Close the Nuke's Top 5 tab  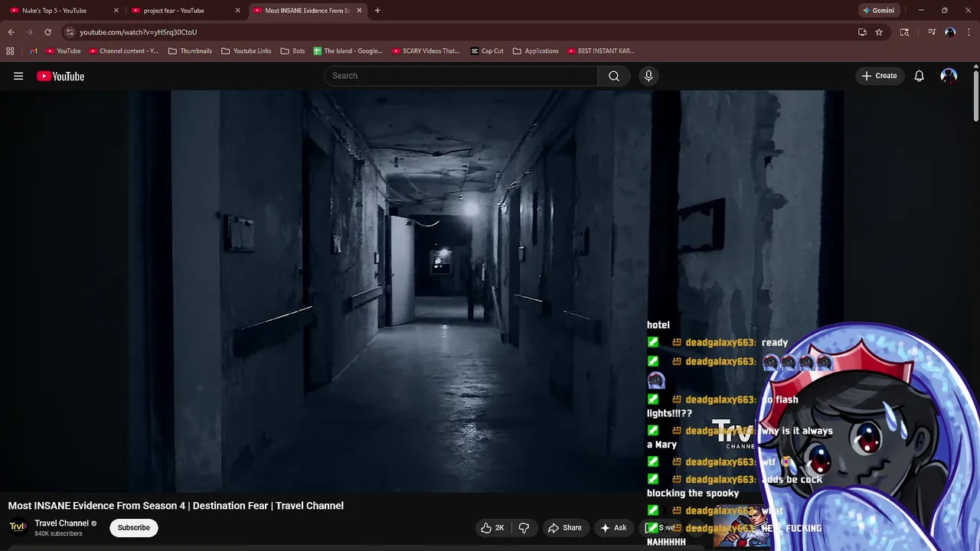point(116,11)
